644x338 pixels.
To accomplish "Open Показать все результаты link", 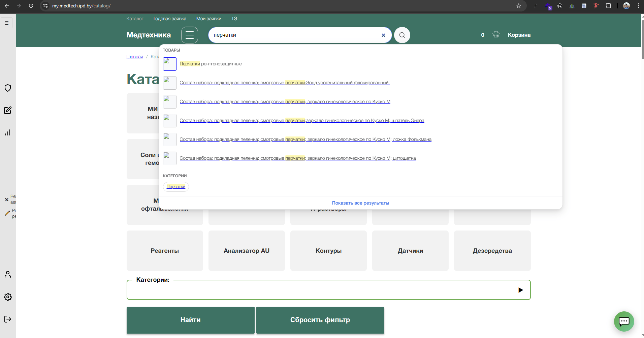I will pyautogui.click(x=360, y=203).
